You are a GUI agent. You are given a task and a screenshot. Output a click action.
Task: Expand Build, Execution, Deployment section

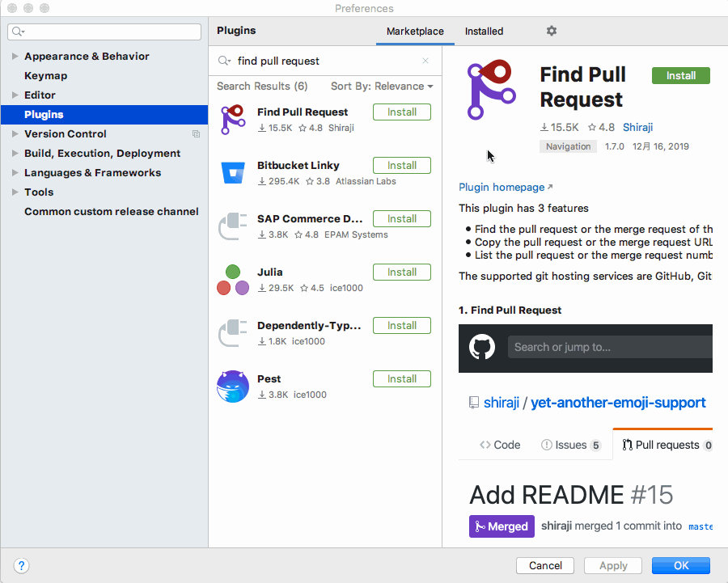(x=15, y=153)
